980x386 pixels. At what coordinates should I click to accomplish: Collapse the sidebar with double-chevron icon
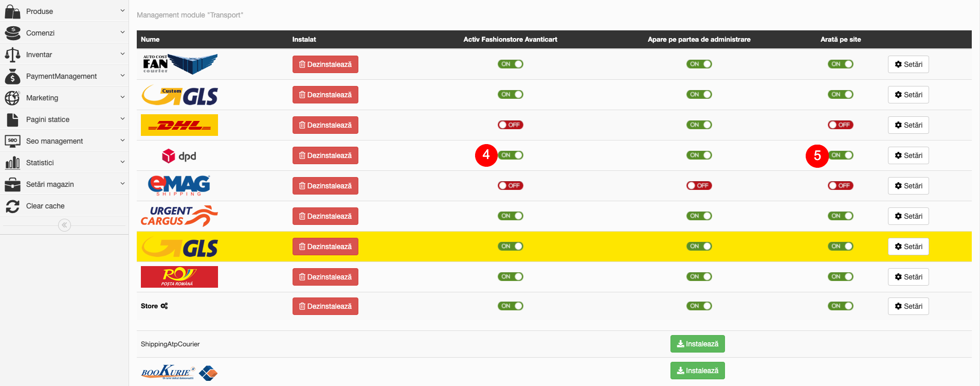click(x=64, y=225)
